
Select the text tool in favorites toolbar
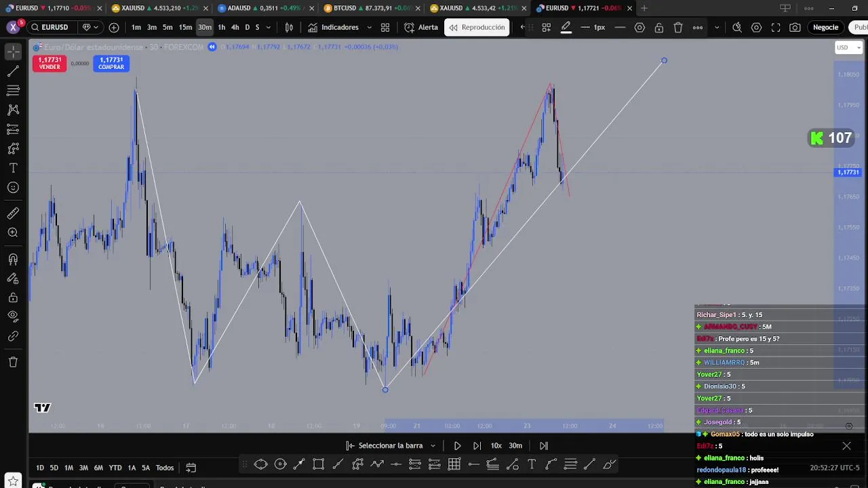[532, 464]
